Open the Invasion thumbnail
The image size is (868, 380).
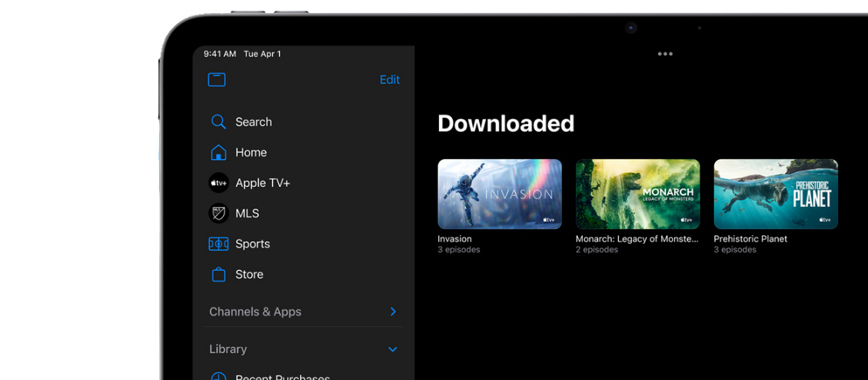tap(500, 195)
